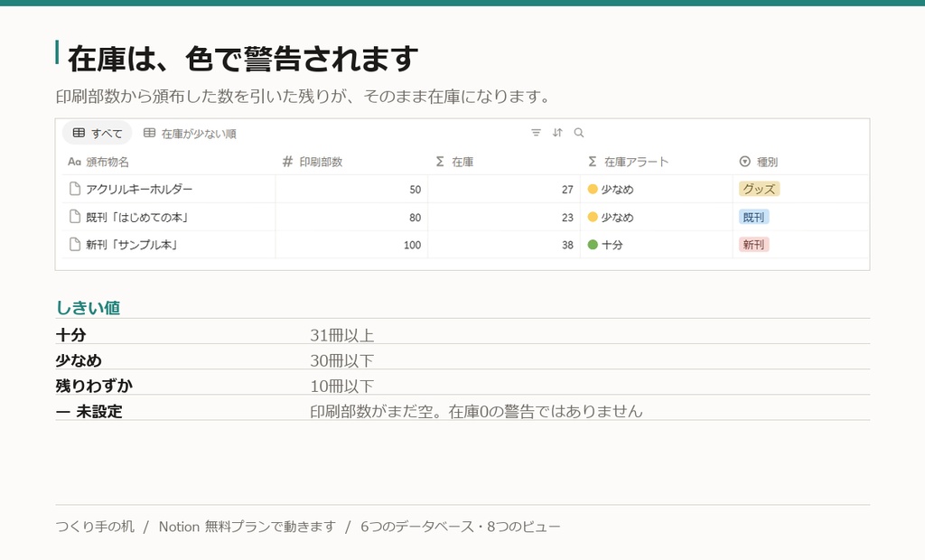
Task: Open the 既刊「はじめての本」 entry
Action: [x=137, y=217]
